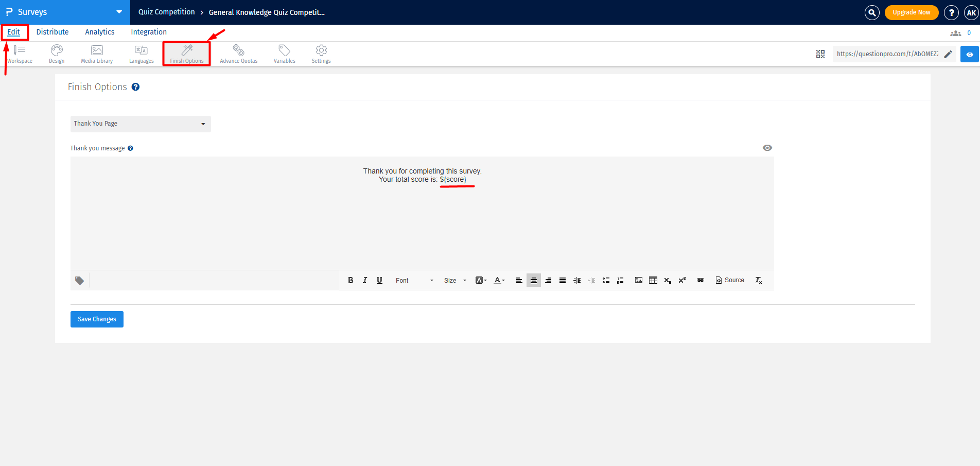The image size is (980, 466).
Task: Open the Thank You Page dropdown
Action: [x=140, y=124]
